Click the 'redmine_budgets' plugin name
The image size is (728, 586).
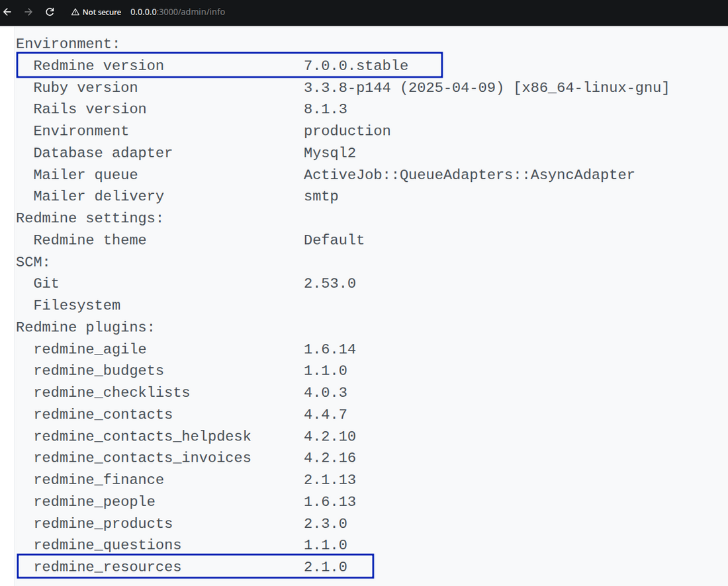(x=99, y=370)
